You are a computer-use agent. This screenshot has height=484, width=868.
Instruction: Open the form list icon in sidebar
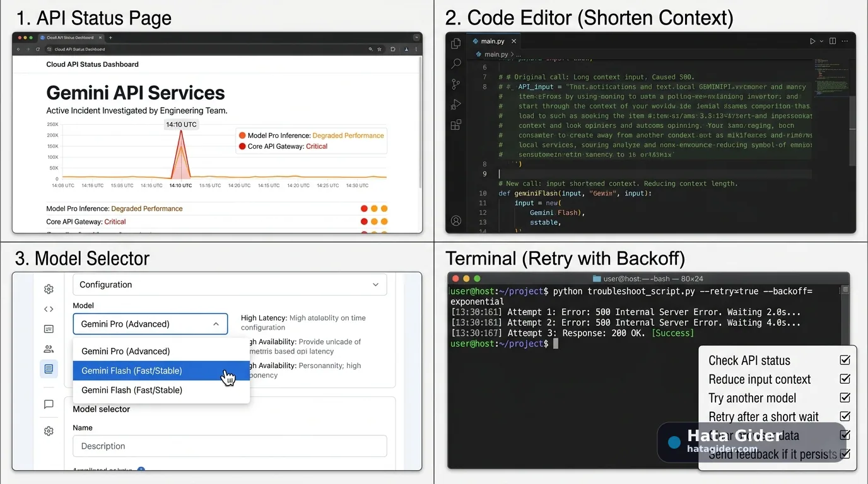[x=49, y=329]
